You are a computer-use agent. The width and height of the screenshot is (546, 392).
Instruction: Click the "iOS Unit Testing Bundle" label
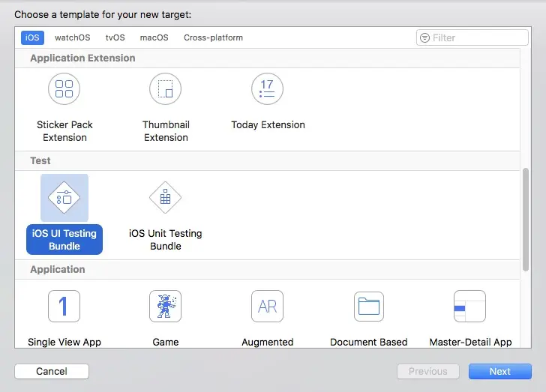(166, 240)
